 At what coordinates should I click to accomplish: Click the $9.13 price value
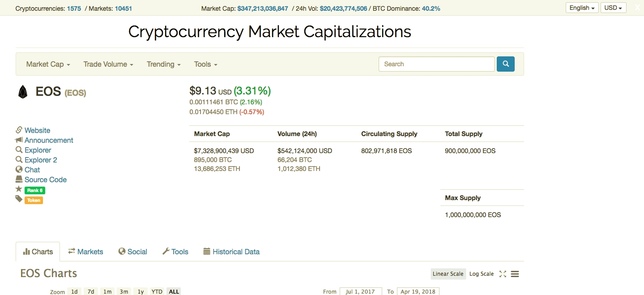point(203,91)
